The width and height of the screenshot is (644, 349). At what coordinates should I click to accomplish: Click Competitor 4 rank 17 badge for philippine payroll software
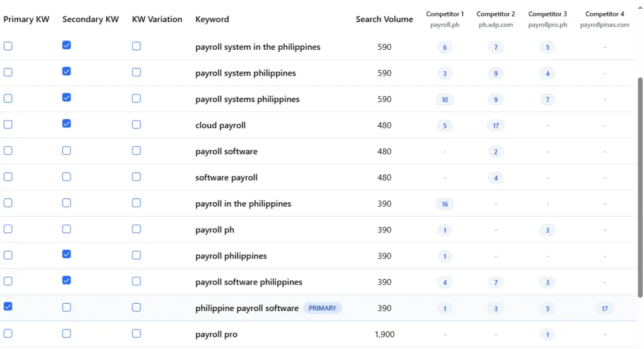coord(604,308)
